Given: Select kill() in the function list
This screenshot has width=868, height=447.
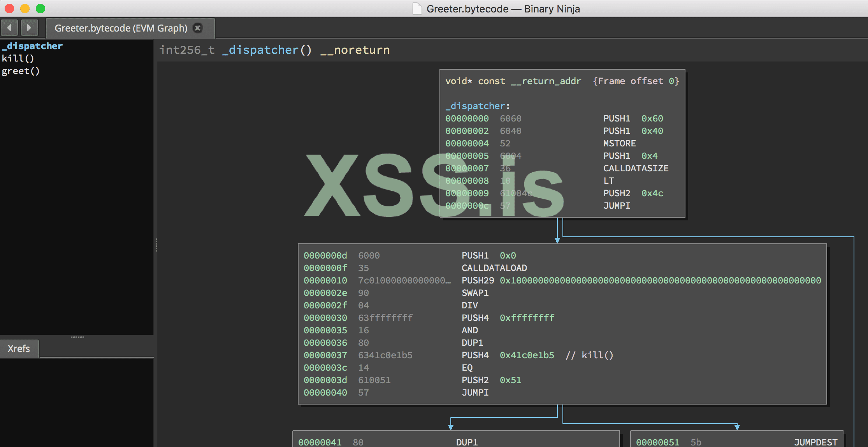Looking at the screenshot, I should (18, 58).
